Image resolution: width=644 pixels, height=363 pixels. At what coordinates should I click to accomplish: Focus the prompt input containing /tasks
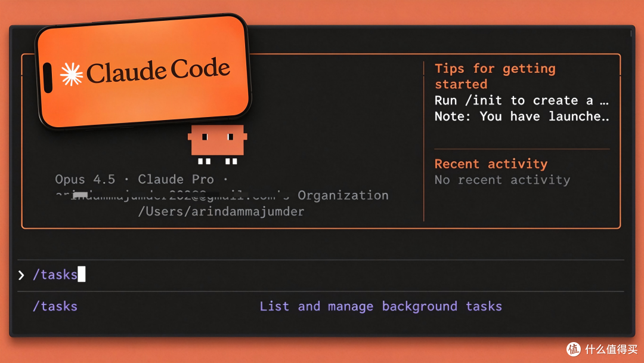pyautogui.click(x=320, y=275)
